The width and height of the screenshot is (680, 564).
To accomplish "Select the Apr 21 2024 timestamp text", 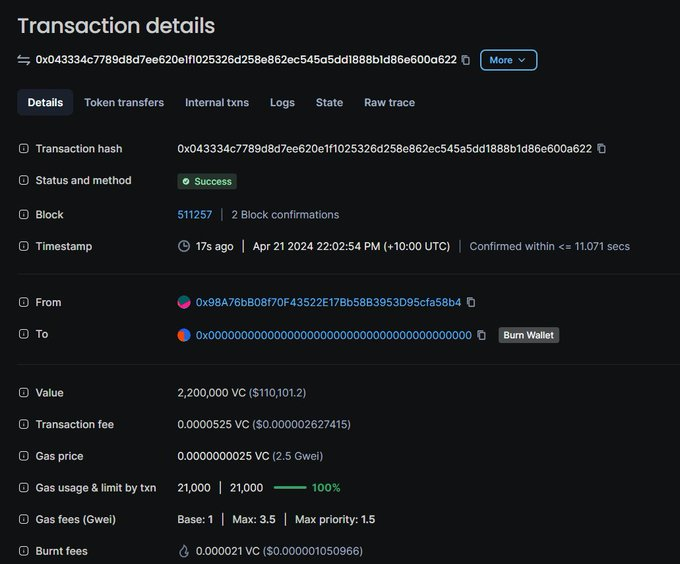I will click(x=351, y=246).
